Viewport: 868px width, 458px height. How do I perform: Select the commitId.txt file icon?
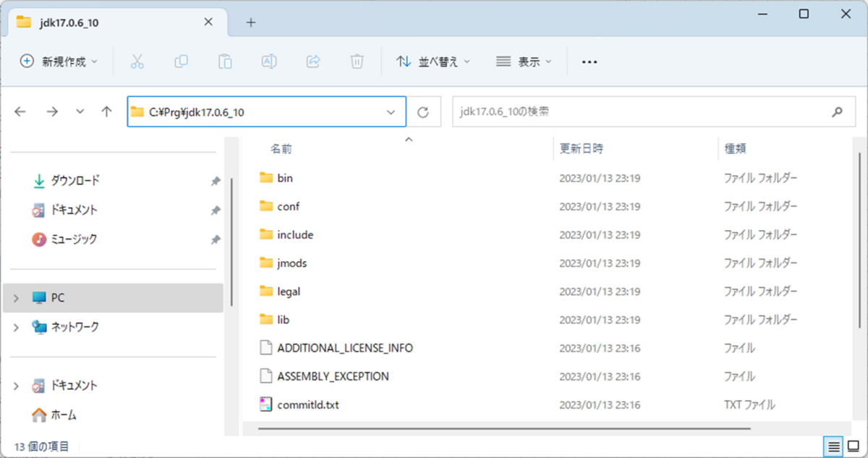[x=266, y=404]
